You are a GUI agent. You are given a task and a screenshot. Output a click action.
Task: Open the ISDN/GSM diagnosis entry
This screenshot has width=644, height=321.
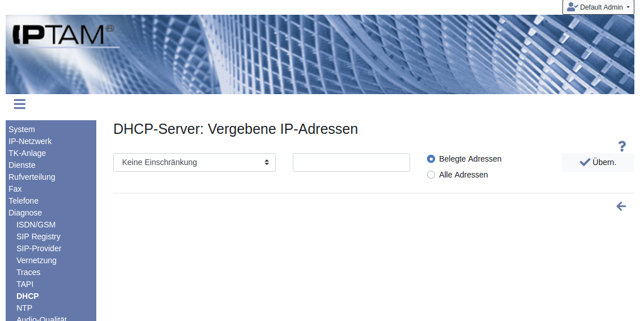click(36, 225)
